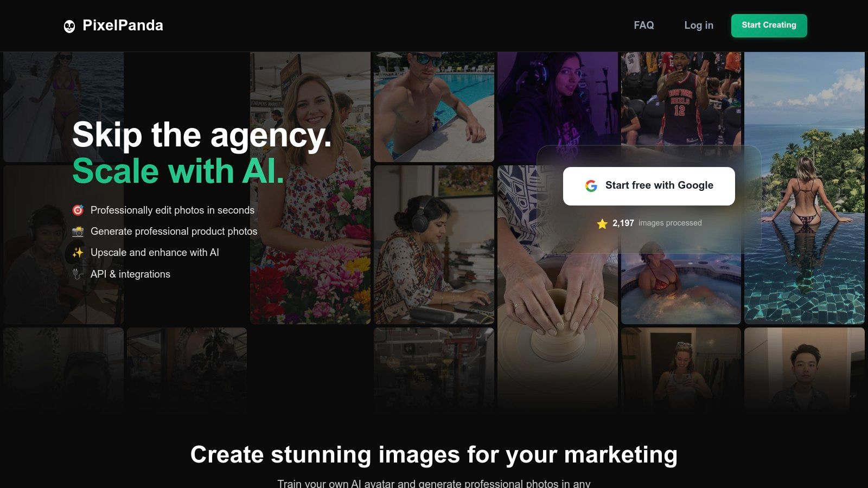Select the basketball jersey number 12 photo
868x488 pixels.
point(681,99)
